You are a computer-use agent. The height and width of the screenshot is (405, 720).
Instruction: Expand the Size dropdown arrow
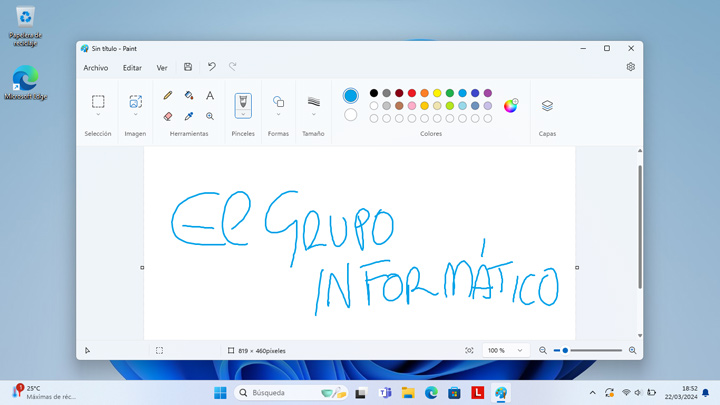pyautogui.click(x=314, y=114)
